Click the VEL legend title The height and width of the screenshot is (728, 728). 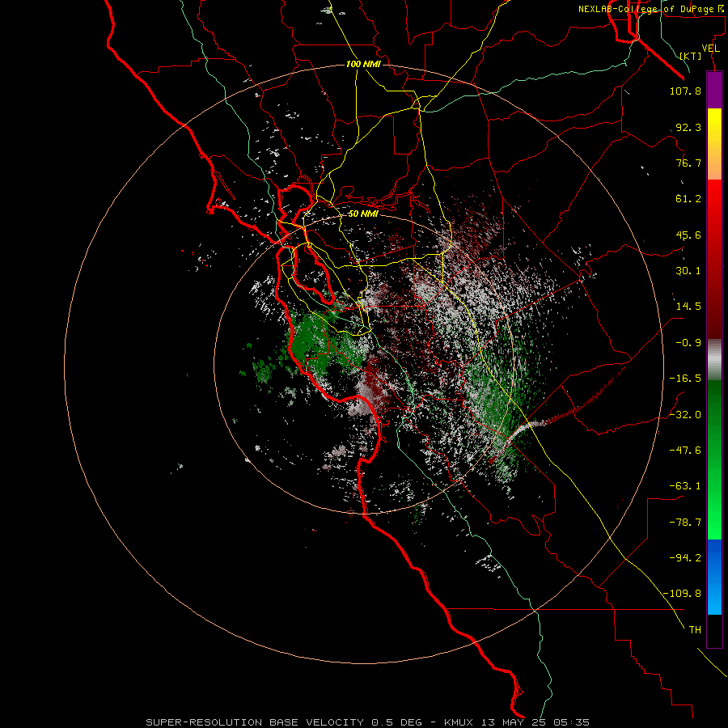[x=710, y=49]
